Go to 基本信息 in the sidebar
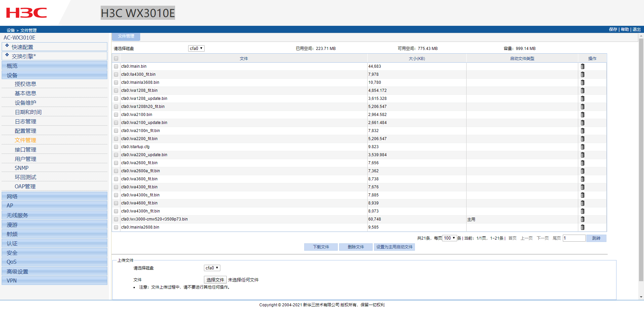Image resolution: width=644 pixels, height=309 pixels. (x=25, y=93)
